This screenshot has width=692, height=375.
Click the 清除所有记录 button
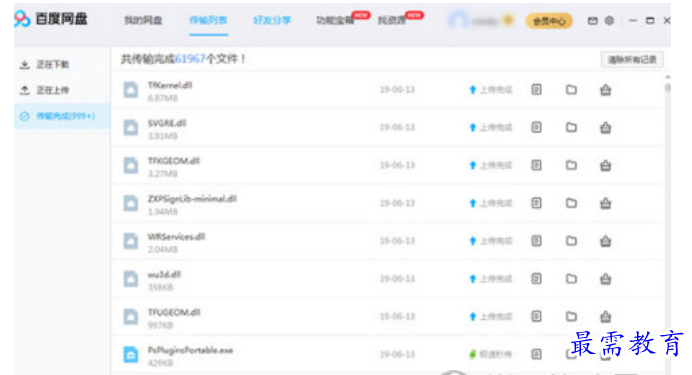point(632,60)
